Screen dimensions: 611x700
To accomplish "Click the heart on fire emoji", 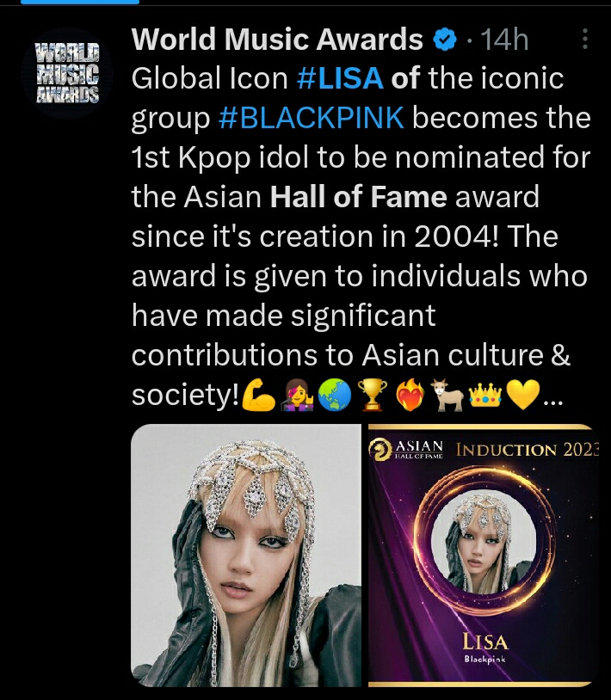I will (x=410, y=395).
